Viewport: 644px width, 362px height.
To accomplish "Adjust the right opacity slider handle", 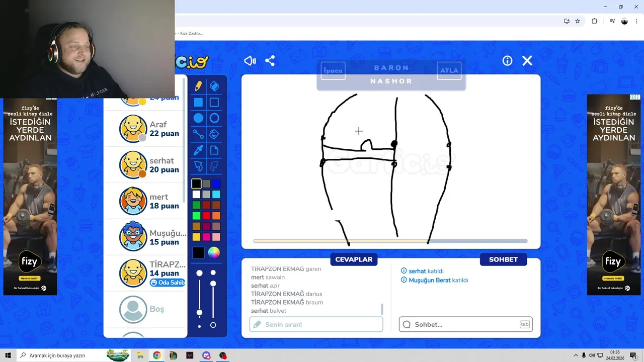I will coord(213,284).
